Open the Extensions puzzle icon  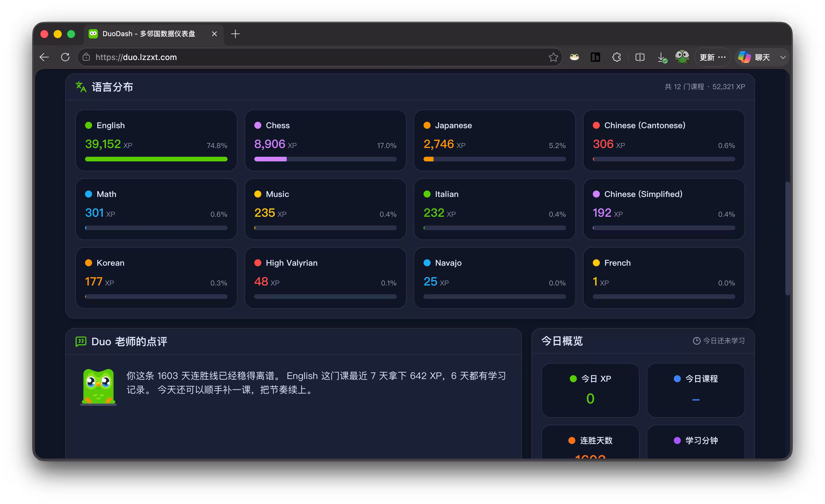tap(616, 57)
